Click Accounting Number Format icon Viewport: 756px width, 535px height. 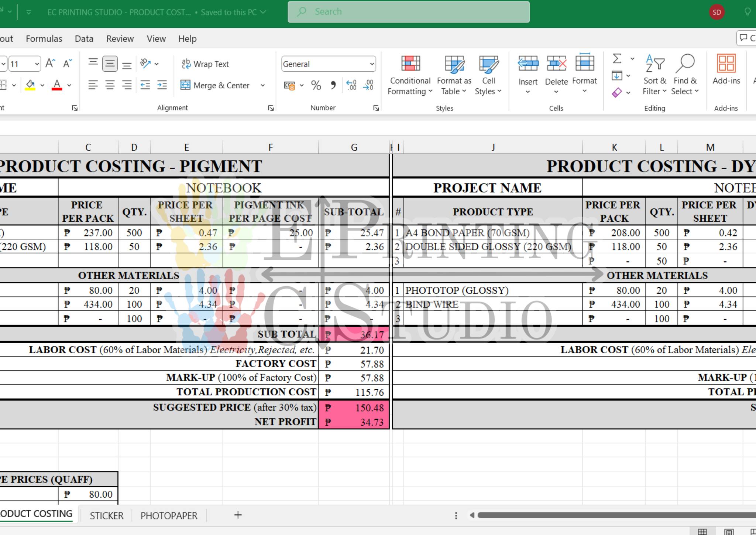(x=289, y=85)
